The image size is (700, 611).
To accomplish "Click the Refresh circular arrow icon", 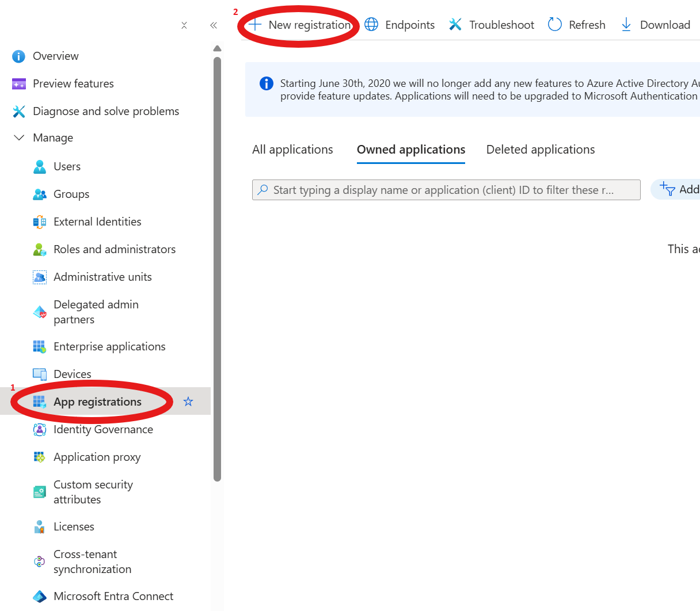I will tap(555, 25).
